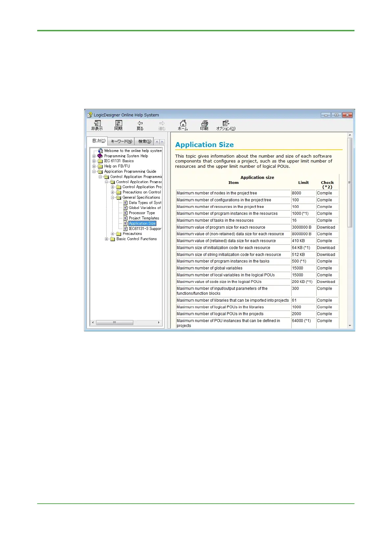Select the Precautions on Control tree item
This screenshot has height=554, width=392.
pos(142,192)
